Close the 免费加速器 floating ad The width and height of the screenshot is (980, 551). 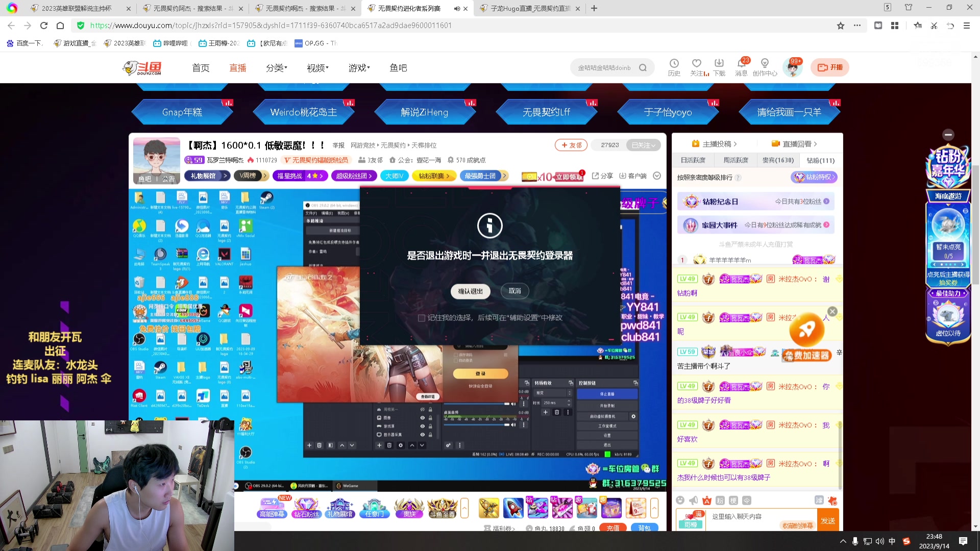pos(832,311)
